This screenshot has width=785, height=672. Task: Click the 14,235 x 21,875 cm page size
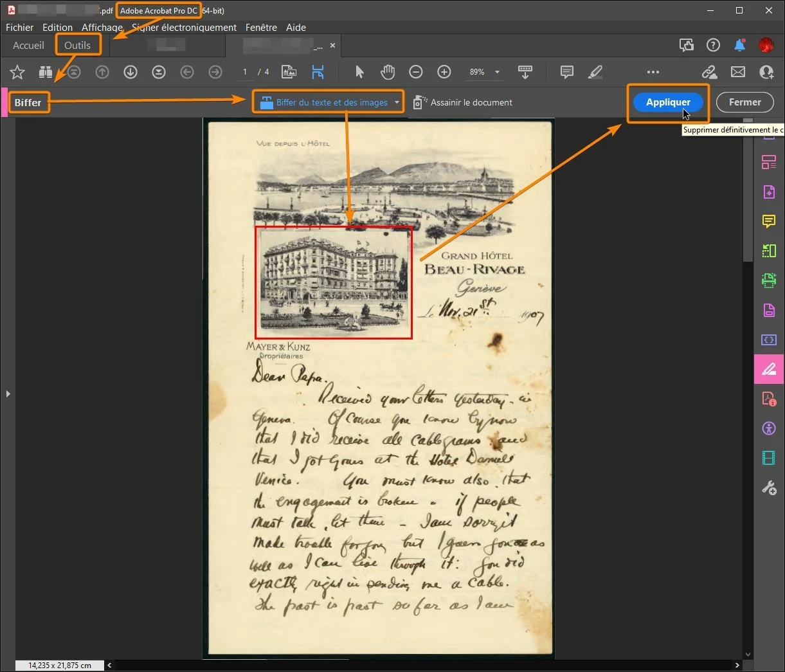(60, 666)
